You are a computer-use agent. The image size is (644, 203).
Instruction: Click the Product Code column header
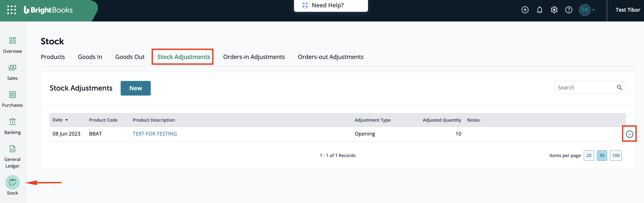tap(103, 120)
